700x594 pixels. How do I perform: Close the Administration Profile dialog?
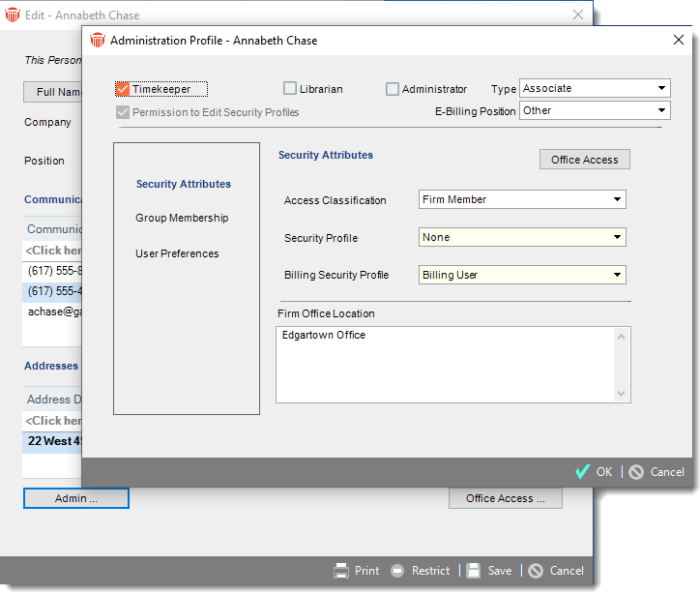[679, 40]
